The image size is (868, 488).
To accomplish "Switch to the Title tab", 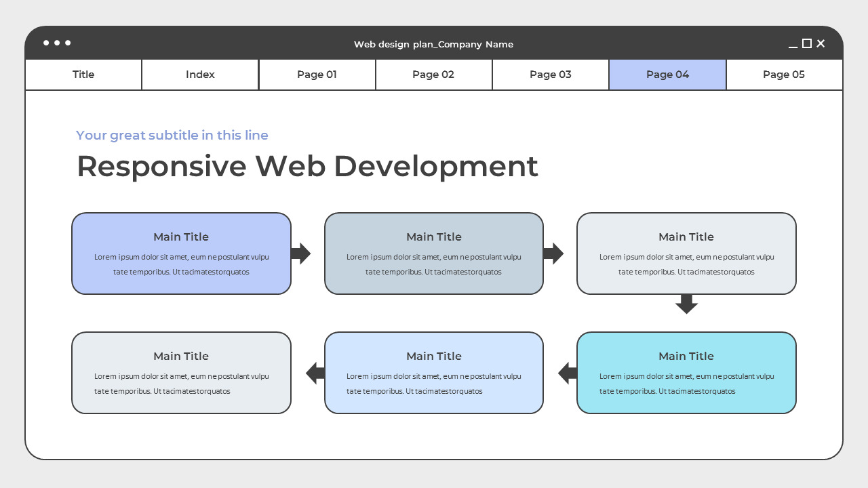I will (83, 75).
